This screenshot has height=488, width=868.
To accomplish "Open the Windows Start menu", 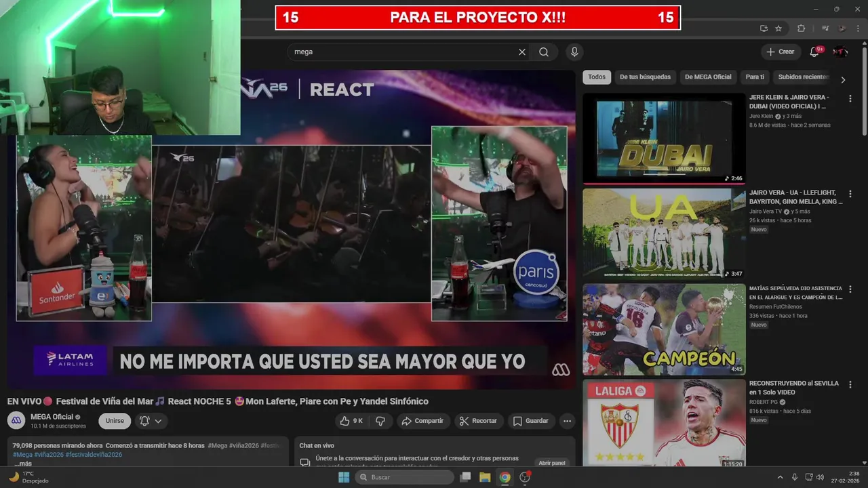I will (x=344, y=477).
